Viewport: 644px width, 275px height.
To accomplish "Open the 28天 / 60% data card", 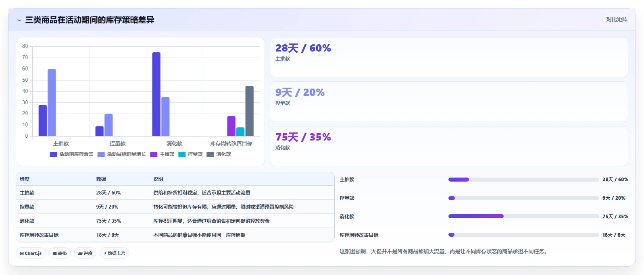I will 449,57.
